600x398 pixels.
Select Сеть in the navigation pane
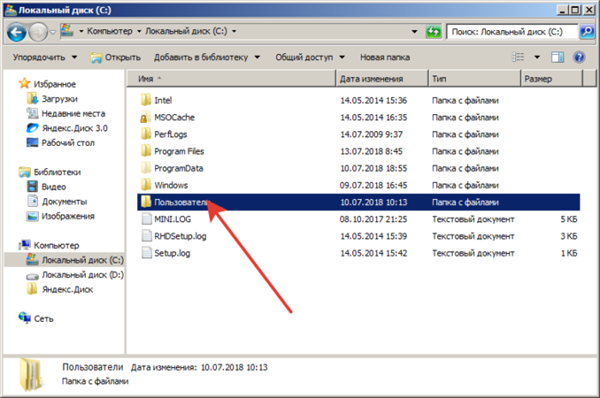44,319
